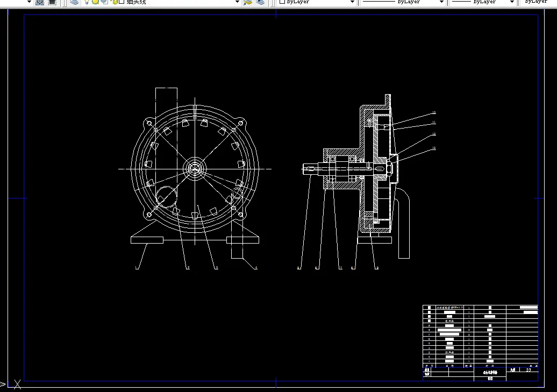Click the scale value 2:3 in title block
Viewport: 557px width, 392px height.
(x=529, y=370)
